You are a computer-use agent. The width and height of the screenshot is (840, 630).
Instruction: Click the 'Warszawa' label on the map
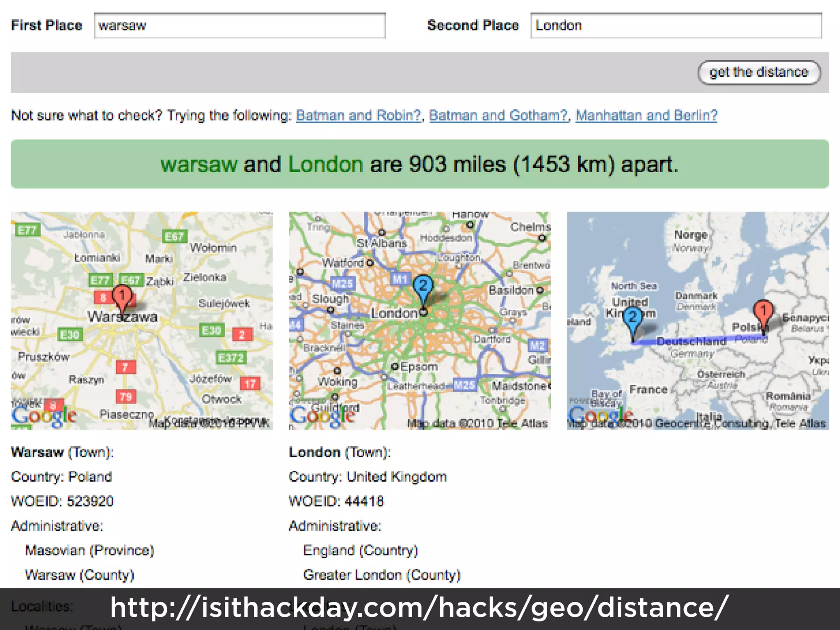click(122, 317)
